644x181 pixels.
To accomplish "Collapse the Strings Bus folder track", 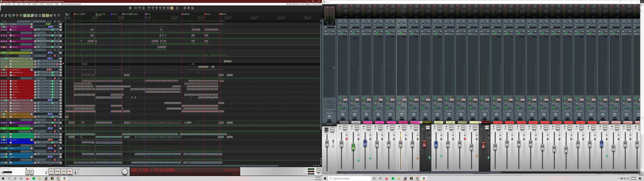I will (31, 140).
